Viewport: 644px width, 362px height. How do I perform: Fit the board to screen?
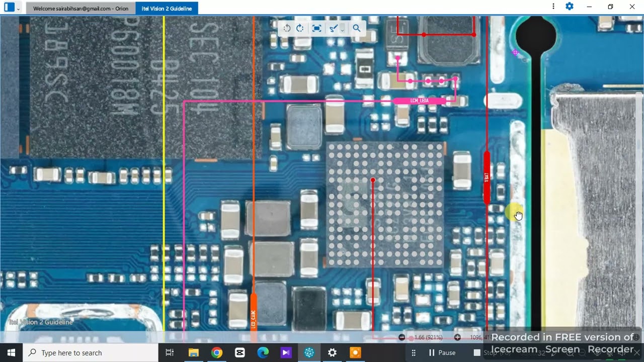pos(316,28)
